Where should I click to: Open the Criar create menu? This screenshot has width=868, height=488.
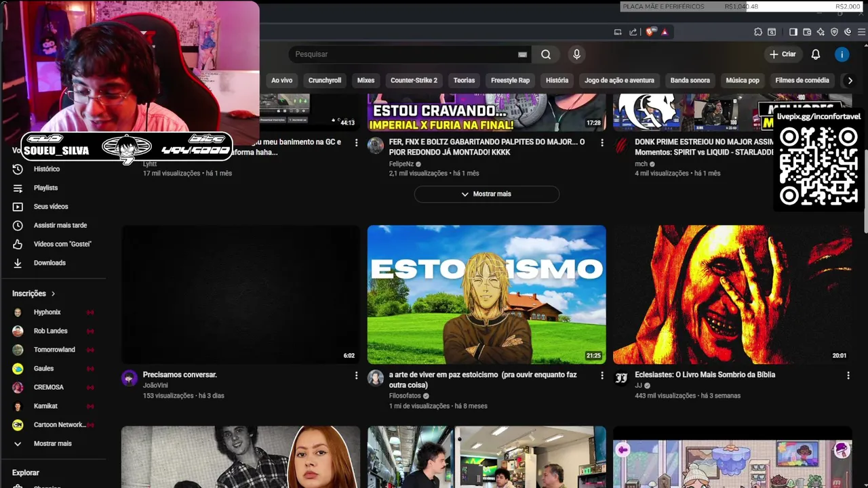click(x=783, y=54)
